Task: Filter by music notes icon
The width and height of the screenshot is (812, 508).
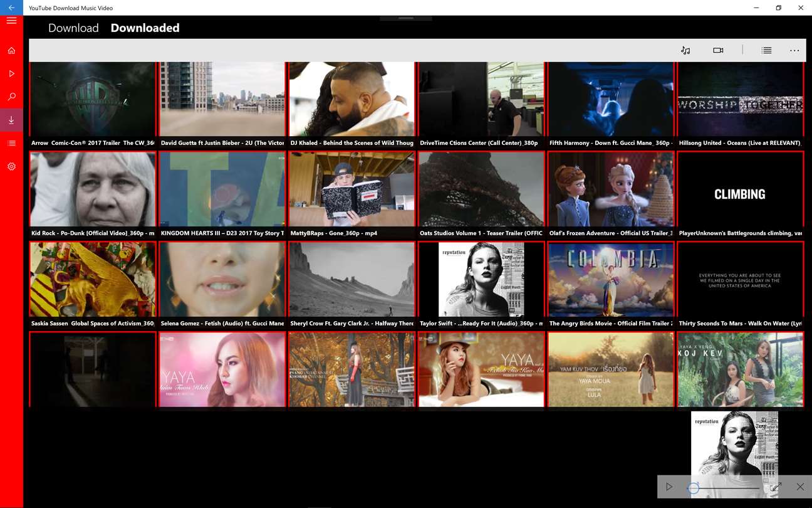Action: click(685, 50)
